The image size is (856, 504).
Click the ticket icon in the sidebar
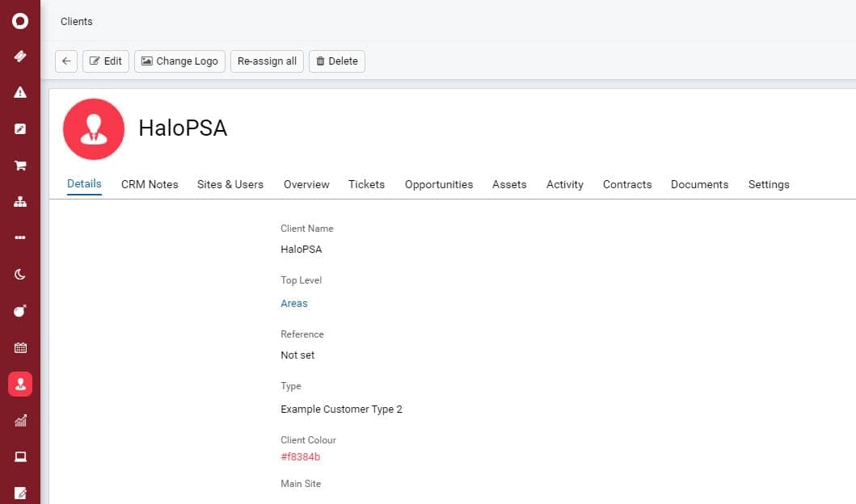(20, 57)
